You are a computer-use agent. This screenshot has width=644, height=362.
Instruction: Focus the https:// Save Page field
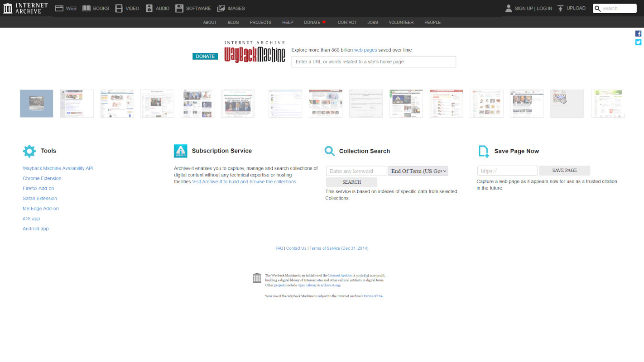(507, 171)
